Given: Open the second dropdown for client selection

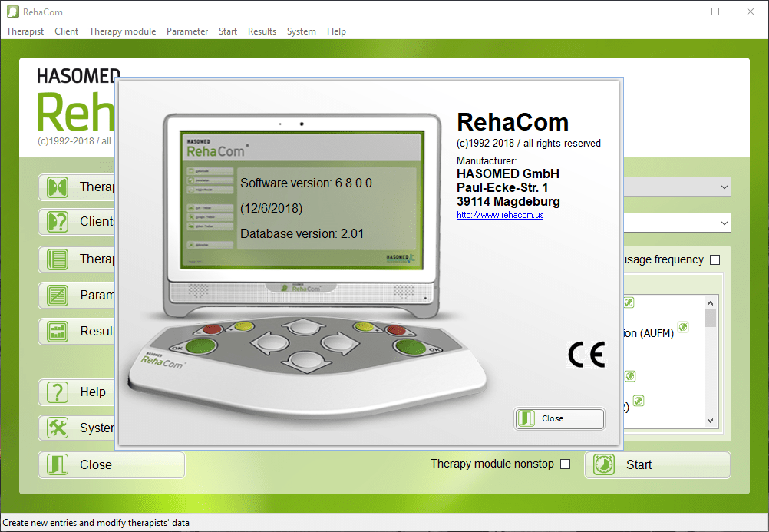Looking at the screenshot, I should coord(724,223).
